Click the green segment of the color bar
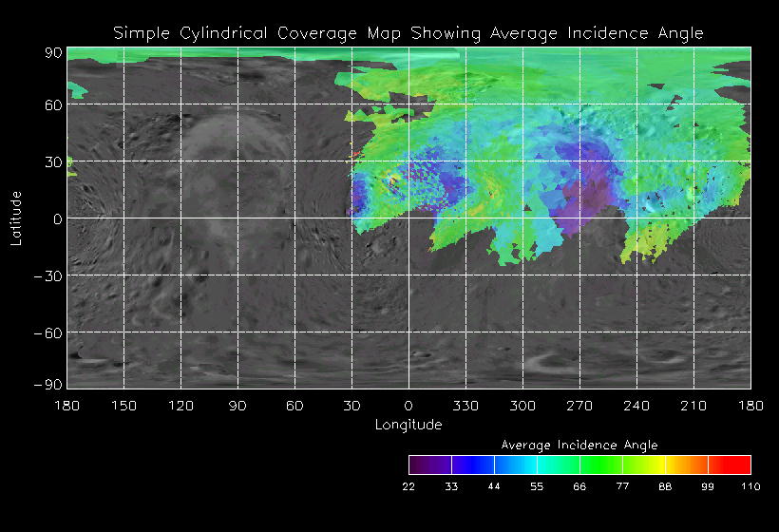 click(601, 465)
